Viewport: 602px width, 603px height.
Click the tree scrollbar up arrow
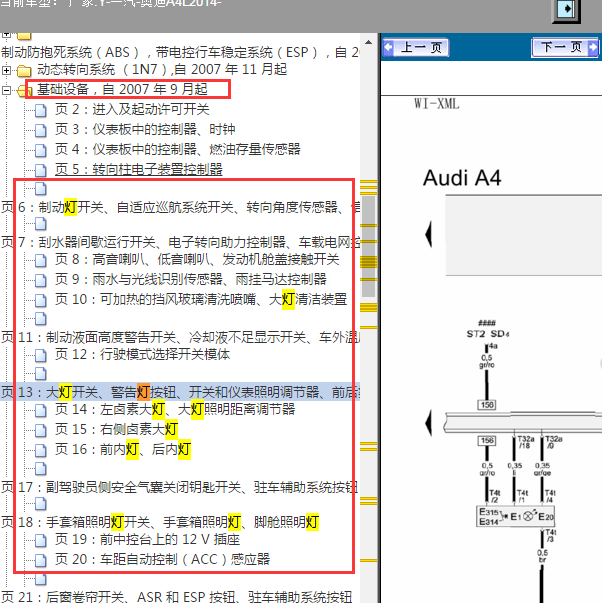click(x=369, y=42)
